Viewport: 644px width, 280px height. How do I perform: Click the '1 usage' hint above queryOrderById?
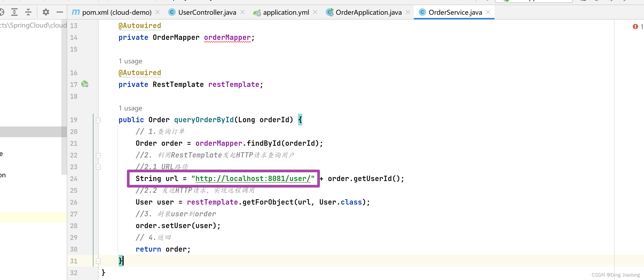[130, 108]
